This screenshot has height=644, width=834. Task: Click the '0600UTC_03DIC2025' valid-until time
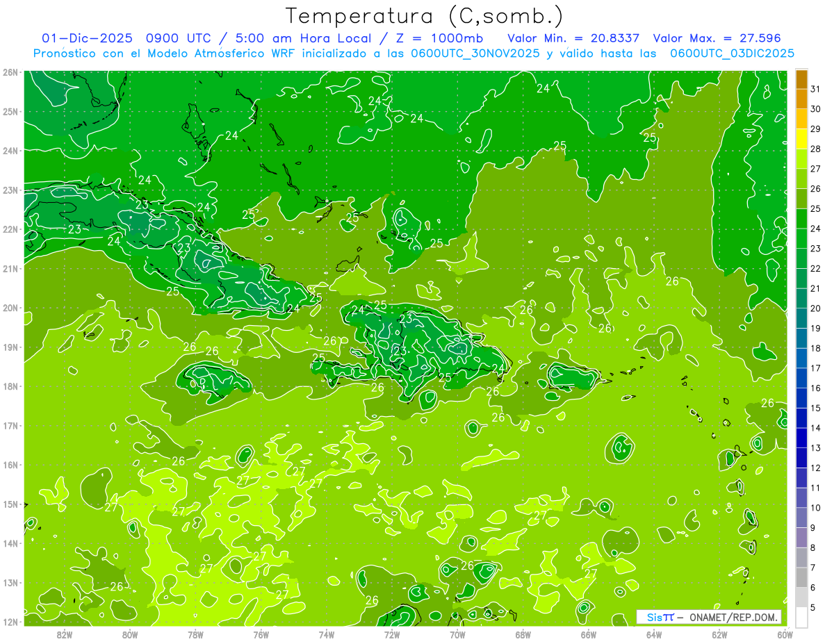733,53
